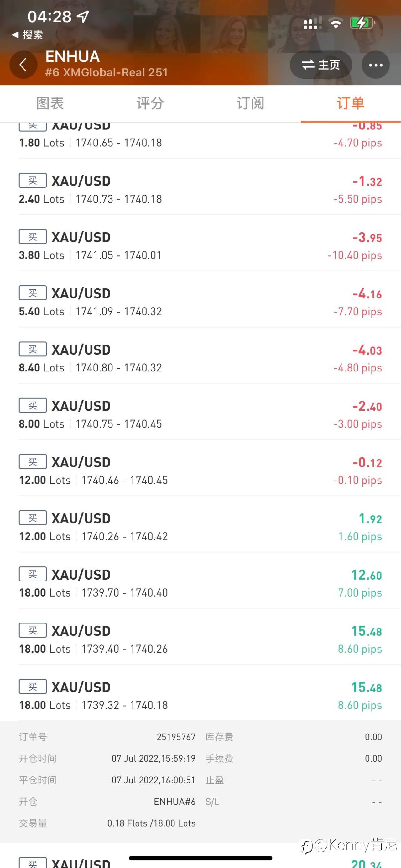401x868 pixels.
Task: Collapse the expanded order at 1739.32
Action: (201, 696)
